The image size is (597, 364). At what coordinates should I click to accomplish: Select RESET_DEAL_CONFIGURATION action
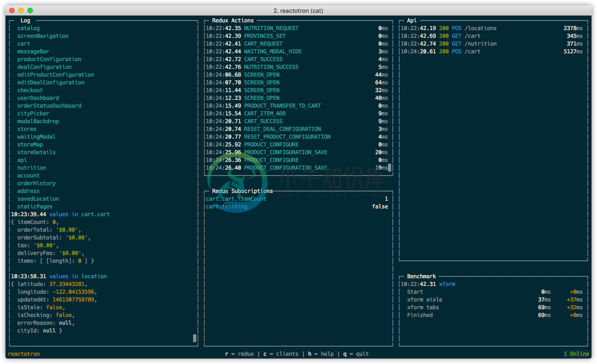point(297,129)
